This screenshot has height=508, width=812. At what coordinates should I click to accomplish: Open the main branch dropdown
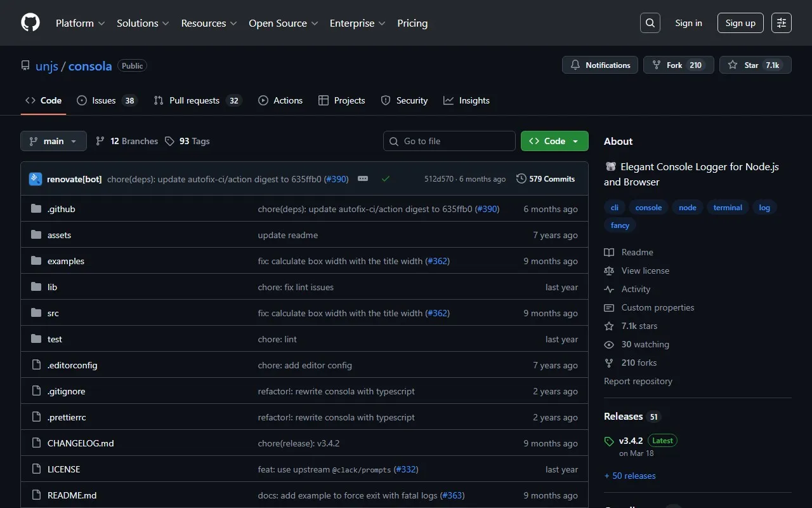click(53, 141)
